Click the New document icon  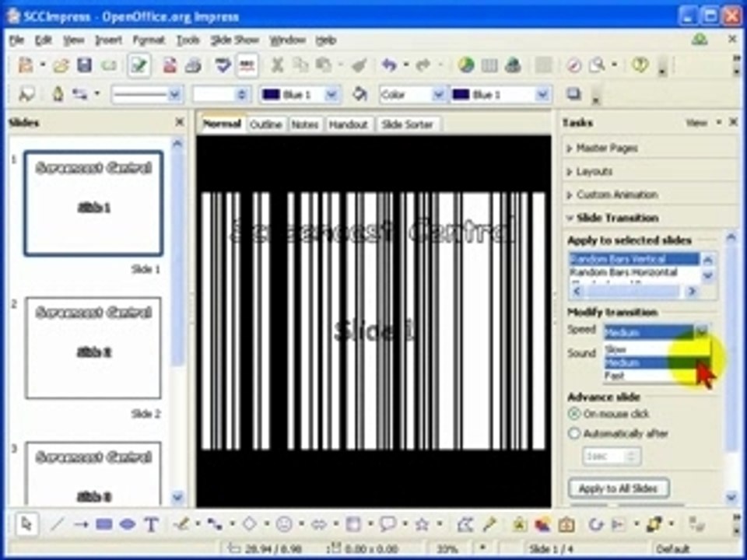click(x=25, y=65)
